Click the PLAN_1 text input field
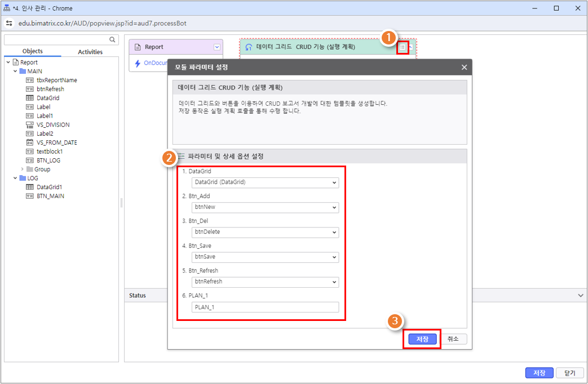This screenshot has height=384, width=588. [266, 307]
